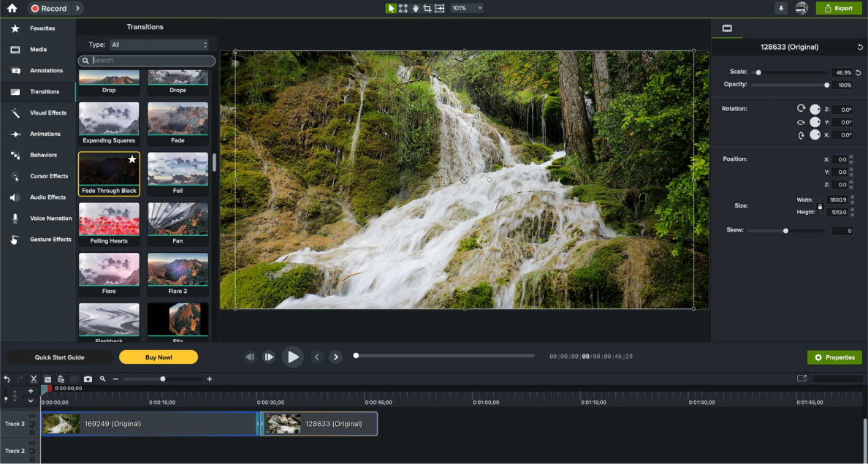
Task: Hide Track 2 with the eye icon
Action: pos(32,443)
